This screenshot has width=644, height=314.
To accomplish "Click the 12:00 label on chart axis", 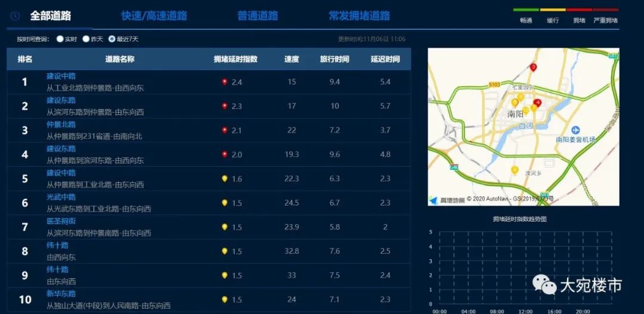I will click(526, 312).
